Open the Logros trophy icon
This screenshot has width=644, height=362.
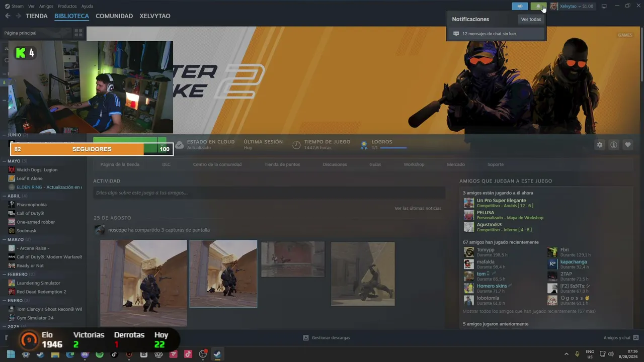click(364, 145)
